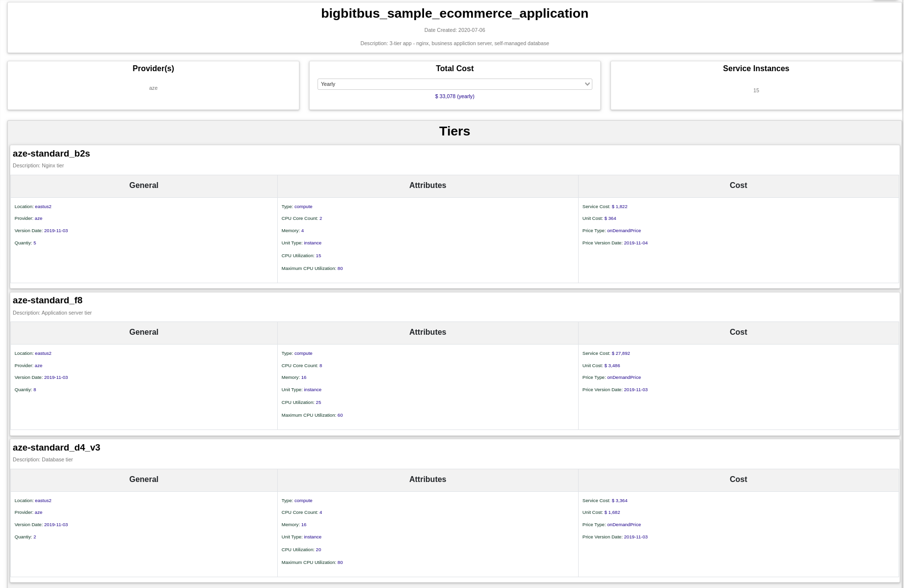The height and width of the screenshot is (588, 904).
Task: Open the Yearly total cost dropdown
Action: 454,84
